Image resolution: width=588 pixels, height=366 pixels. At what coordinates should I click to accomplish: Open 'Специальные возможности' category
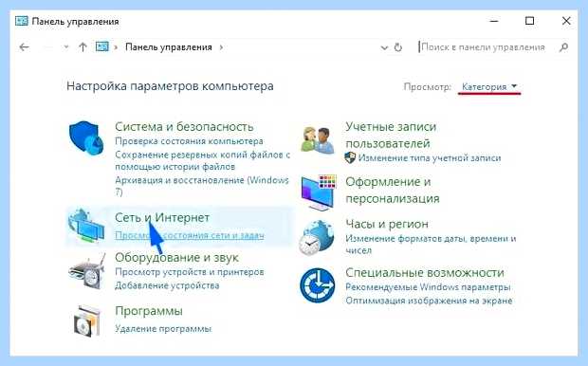[425, 273]
